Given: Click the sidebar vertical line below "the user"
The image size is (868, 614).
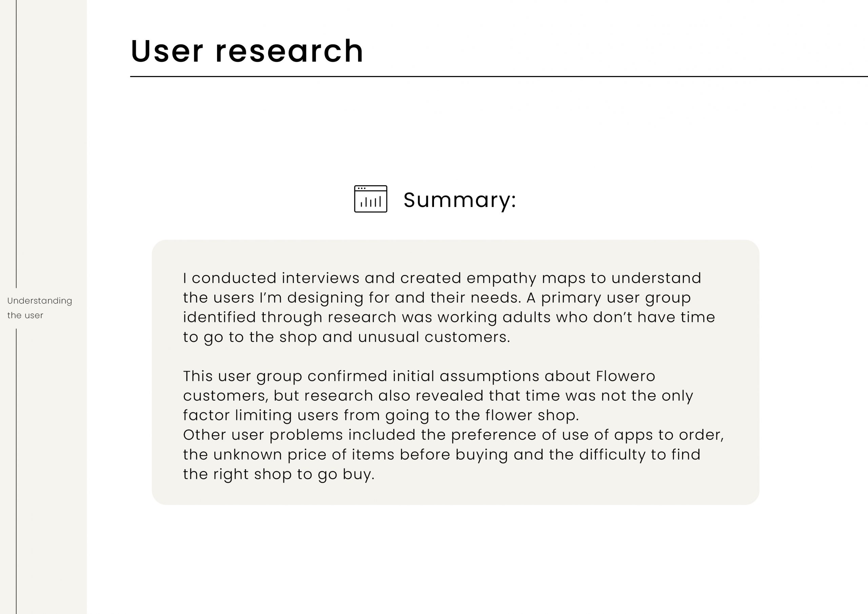Looking at the screenshot, I should pos(16,471).
